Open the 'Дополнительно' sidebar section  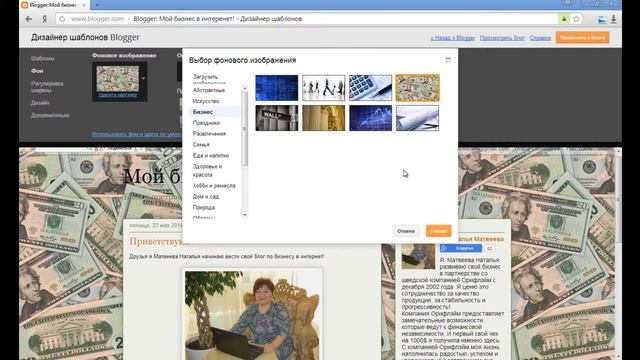pyautogui.click(x=50, y=116)
